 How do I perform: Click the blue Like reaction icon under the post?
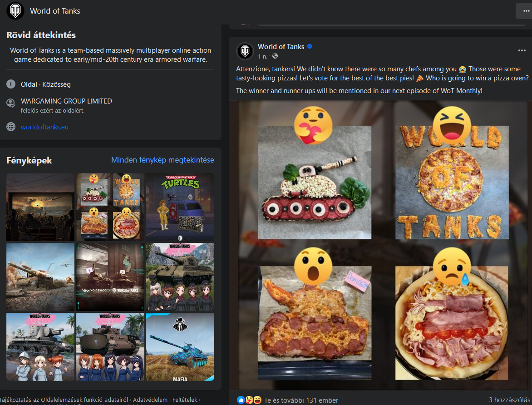point(241,400)
